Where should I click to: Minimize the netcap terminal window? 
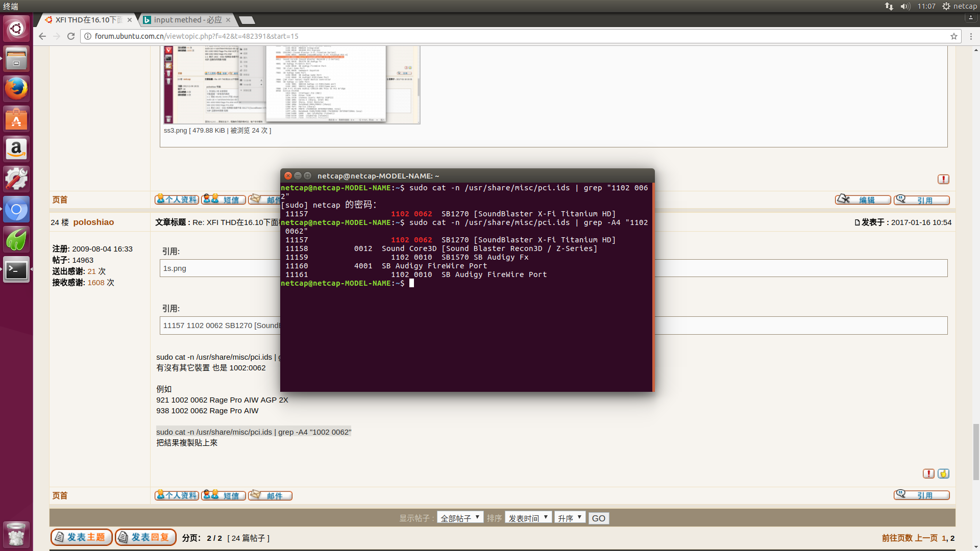(x=298, y=176)
